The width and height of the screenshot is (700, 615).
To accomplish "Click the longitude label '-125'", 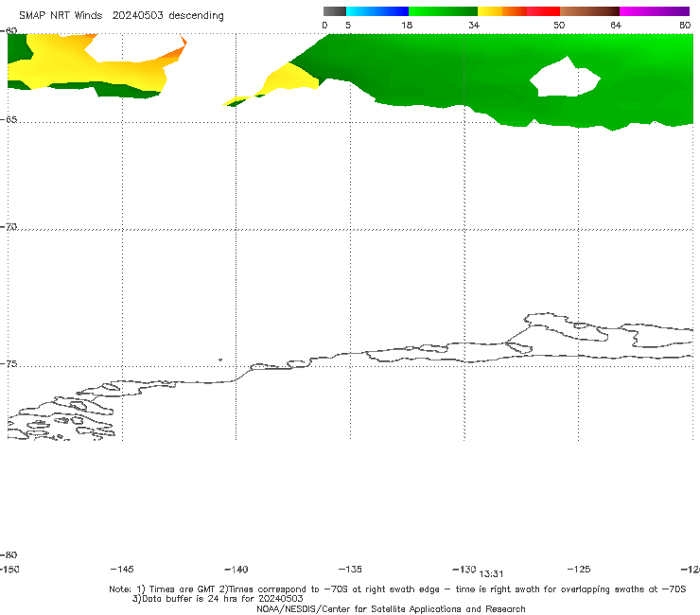I will coord(579,570).
